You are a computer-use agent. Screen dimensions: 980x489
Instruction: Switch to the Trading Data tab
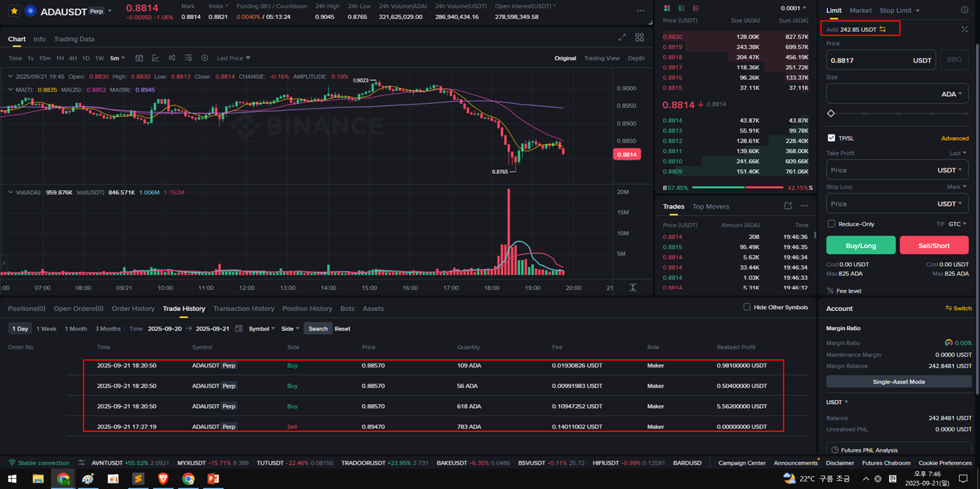click(74, 39)
